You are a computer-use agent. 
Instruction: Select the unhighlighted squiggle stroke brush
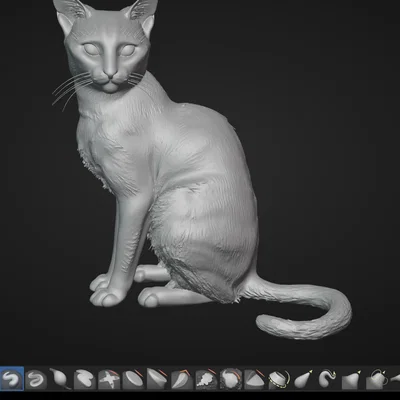pyautogui.click(x=36, y=379)
